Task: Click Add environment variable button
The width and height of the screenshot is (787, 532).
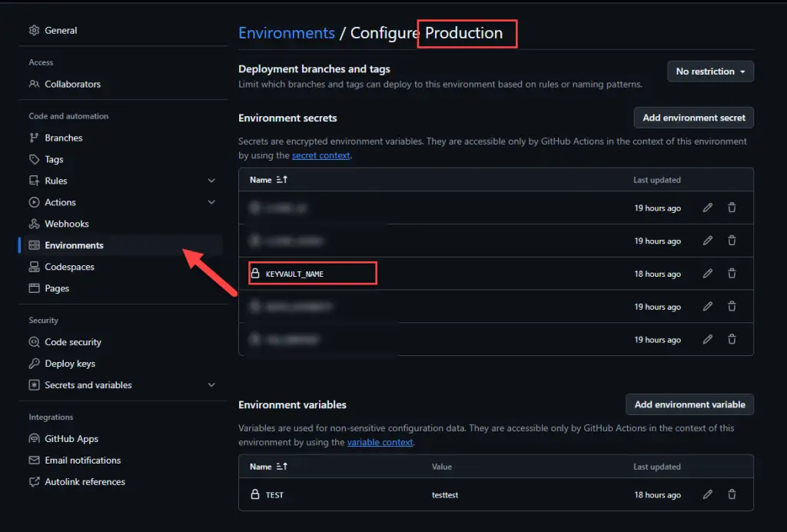Action: pyautogui.click(x=689, y=404)
